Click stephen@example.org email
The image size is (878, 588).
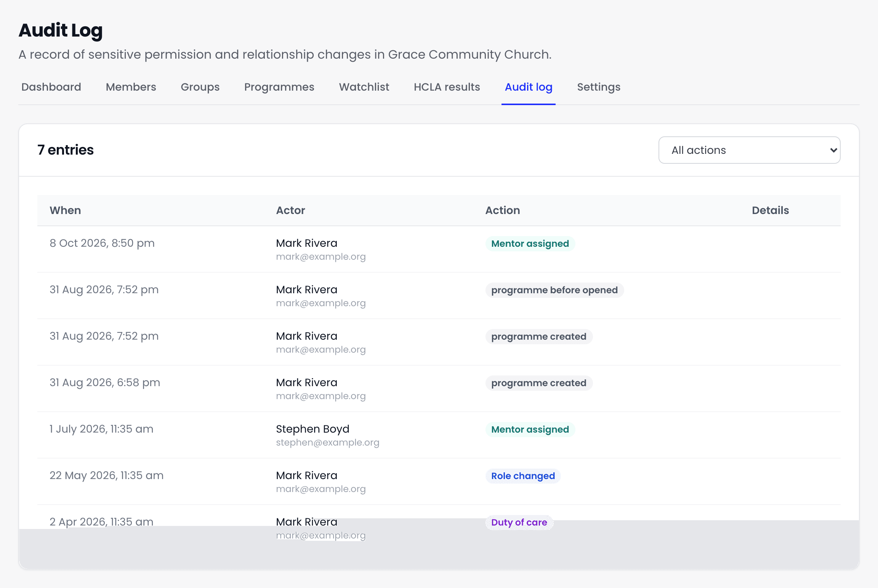point(327,443)
